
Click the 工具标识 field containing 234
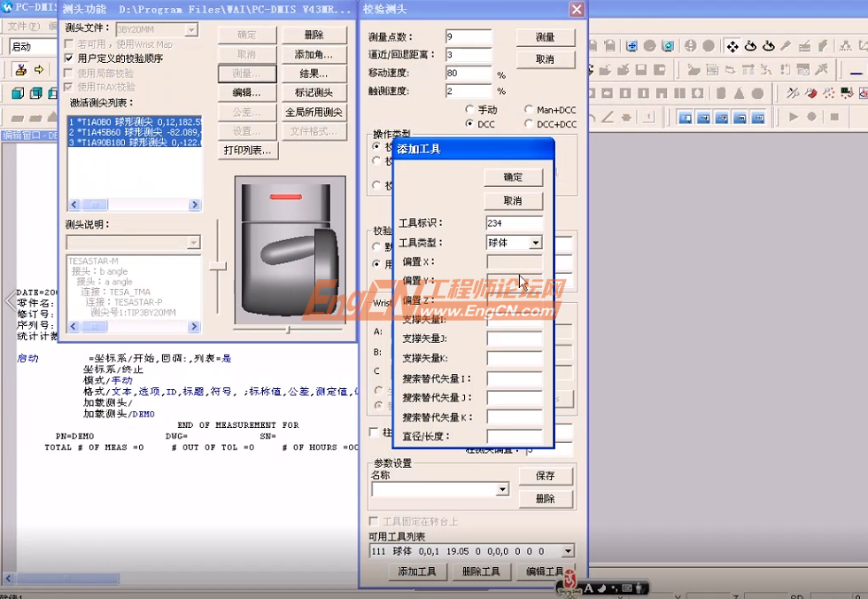(x=515, y=222)
